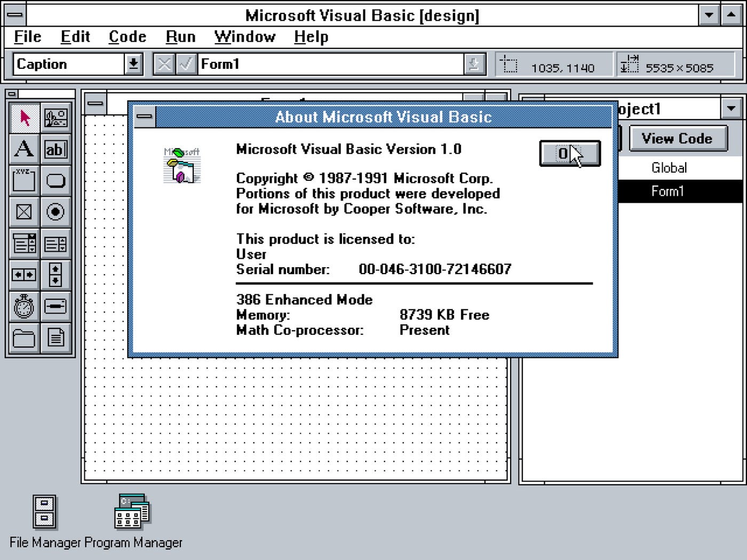Select the Text Box tool
The image size is (747, 560).
[x=56, y=148]
